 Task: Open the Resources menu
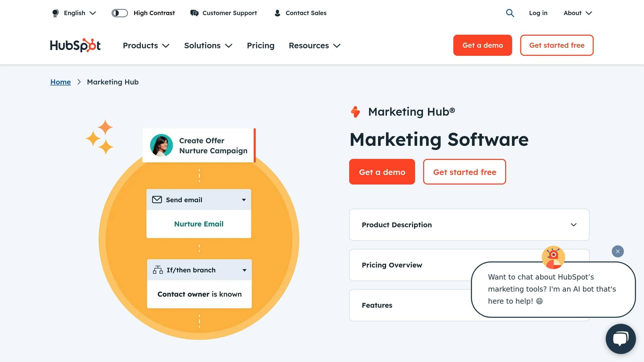point(314,46)
